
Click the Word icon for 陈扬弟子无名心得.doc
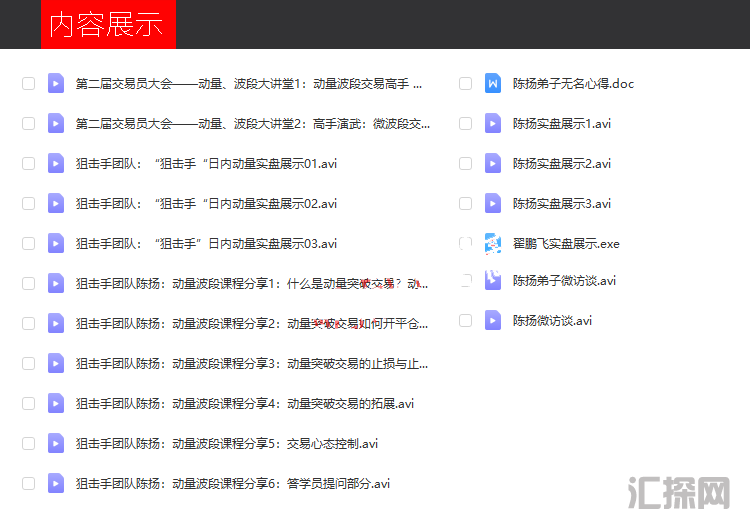492,83
